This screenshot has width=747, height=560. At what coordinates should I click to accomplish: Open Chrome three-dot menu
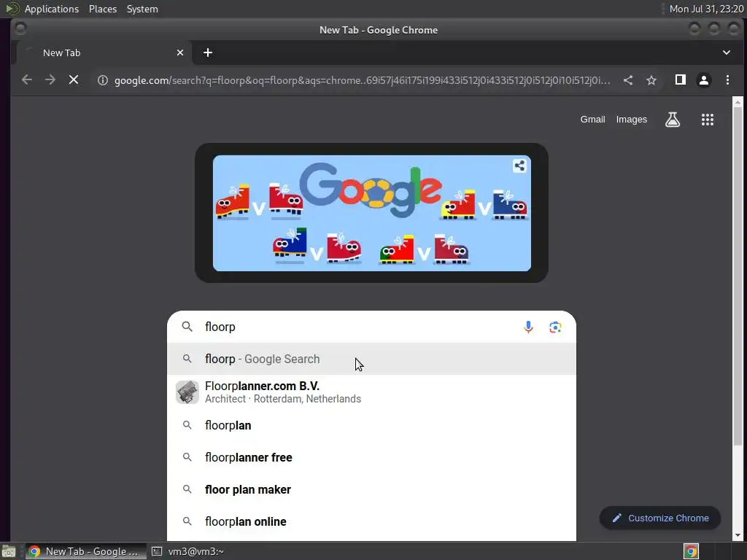click(x=727, y=80)
